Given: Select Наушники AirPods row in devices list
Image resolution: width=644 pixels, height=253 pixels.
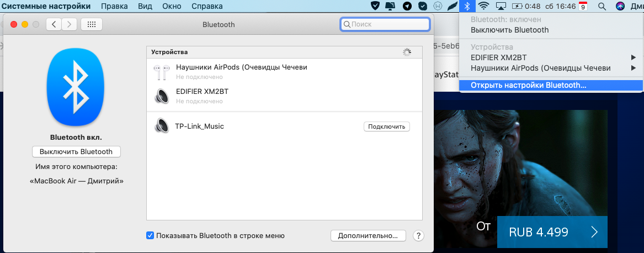Looking at the screenshot, I should (x=284, y=72).
